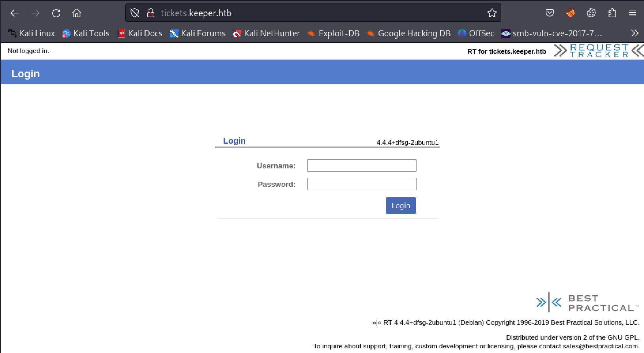Screen dimensions: 644x353
Task: Click the Best Practical logo
Action: pyautogui.click(x=587, y=303)
